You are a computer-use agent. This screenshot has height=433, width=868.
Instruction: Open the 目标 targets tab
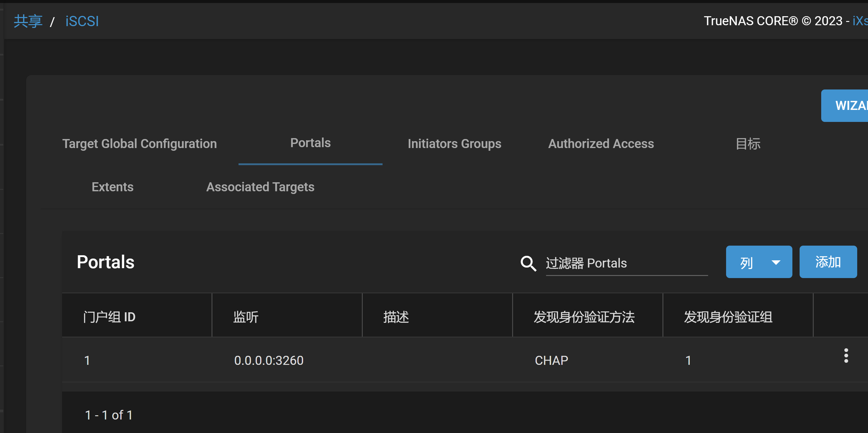click(748, 144)
